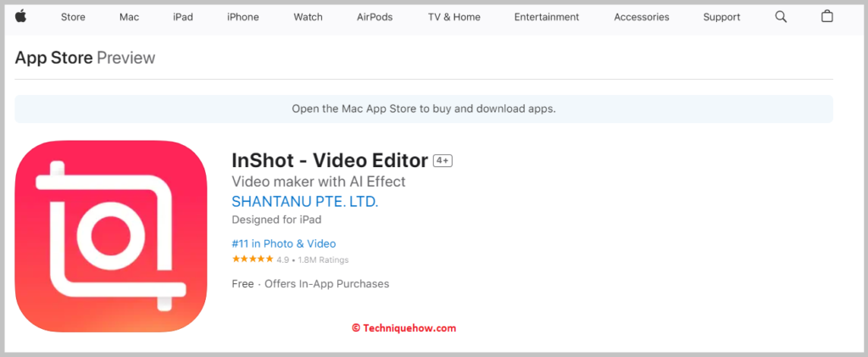The image size is (868, 357).
Task: Open the iPhone menu
Action: [x=243, y=17]
